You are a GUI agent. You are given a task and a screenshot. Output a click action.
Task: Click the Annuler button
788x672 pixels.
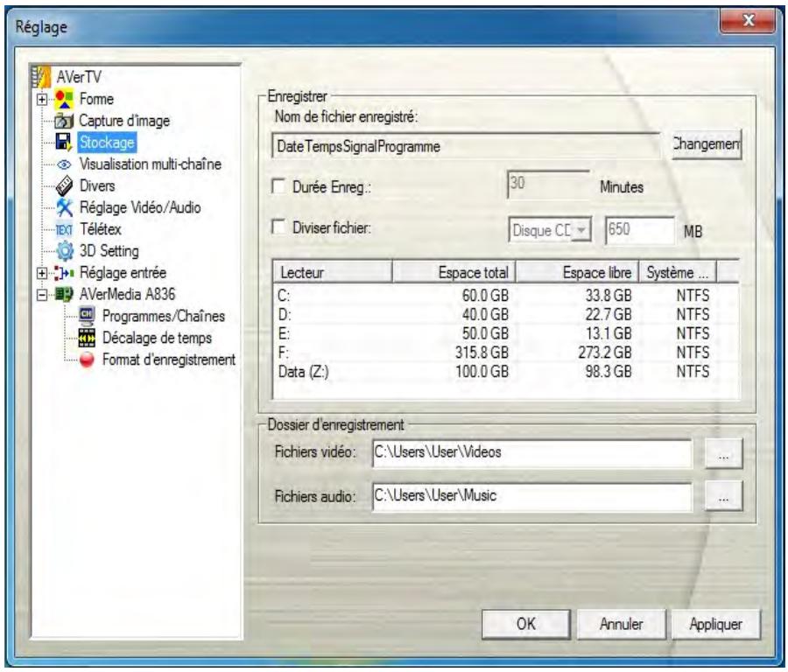pyautogui.click(x=621, y=624)
